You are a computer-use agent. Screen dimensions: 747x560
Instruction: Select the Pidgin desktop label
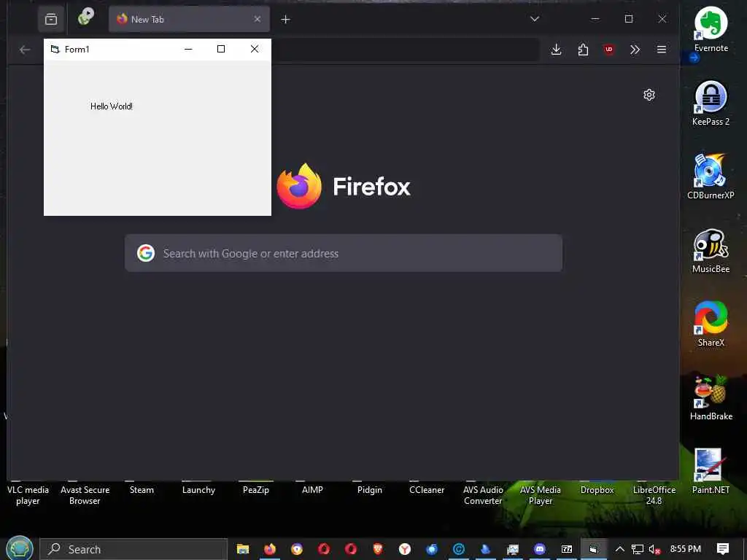pos(370,490)
